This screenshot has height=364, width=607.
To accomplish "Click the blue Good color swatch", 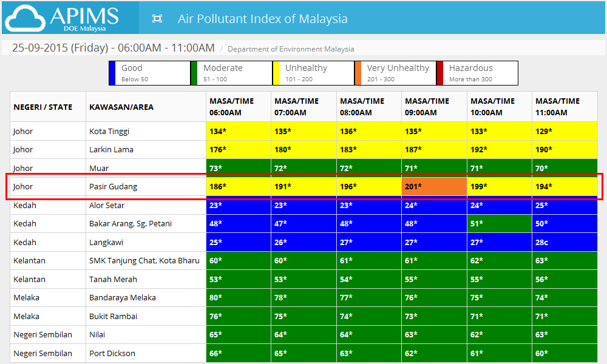I will 112,73.
